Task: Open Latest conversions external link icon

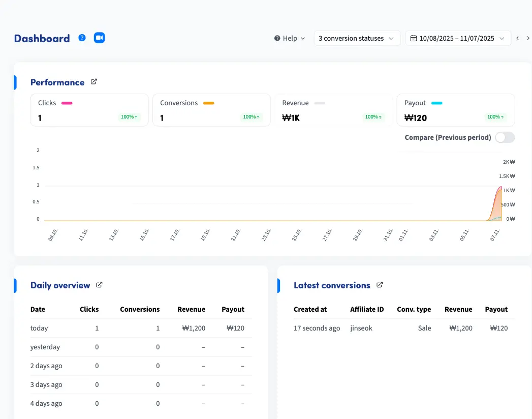Action: (x=379, y=285)
